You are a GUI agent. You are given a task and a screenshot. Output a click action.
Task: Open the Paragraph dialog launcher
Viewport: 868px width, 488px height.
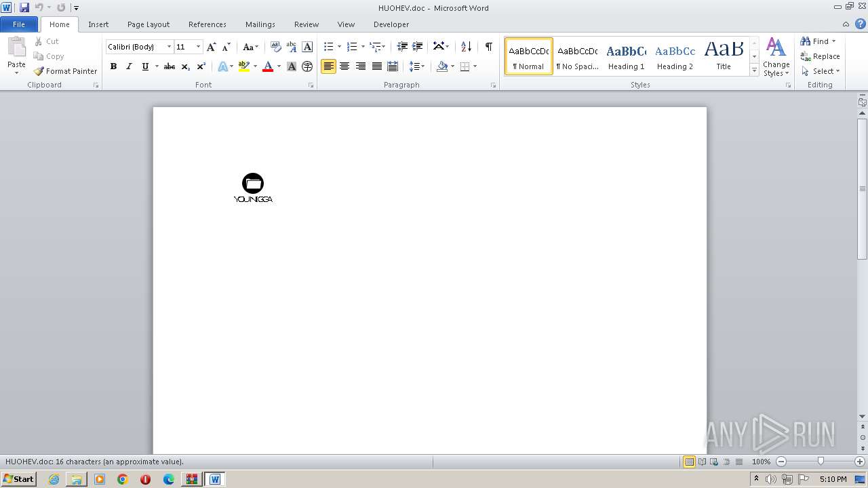pos(493,85)
